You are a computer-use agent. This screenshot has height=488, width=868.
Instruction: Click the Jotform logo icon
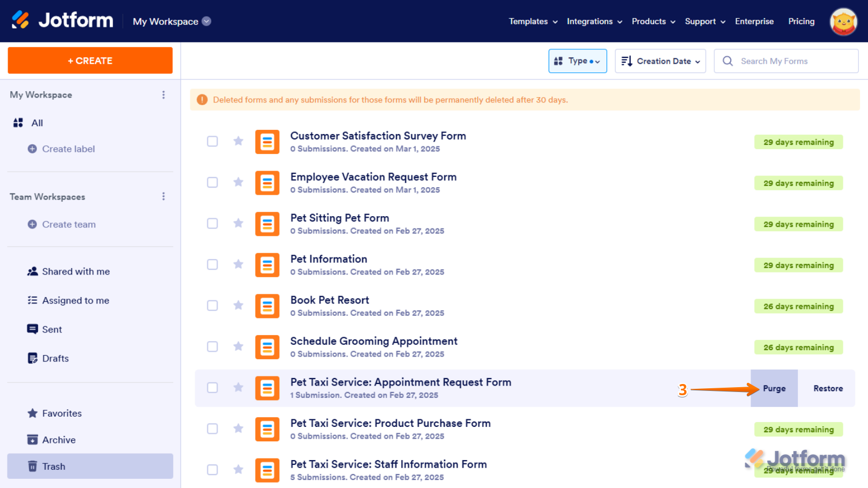(x=21, y=20)
